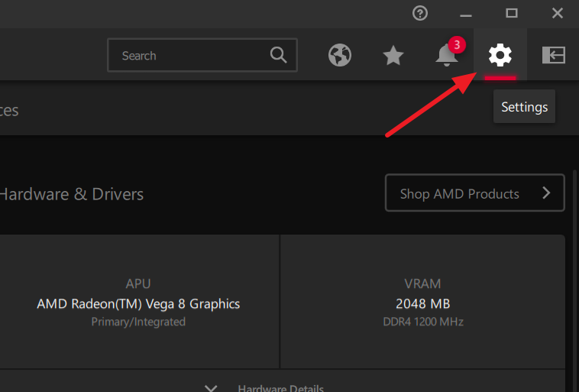The height and width of the screenshot is (392, 579).
Task: Expand Hardware Details section
Action: (x=264, y=387)
